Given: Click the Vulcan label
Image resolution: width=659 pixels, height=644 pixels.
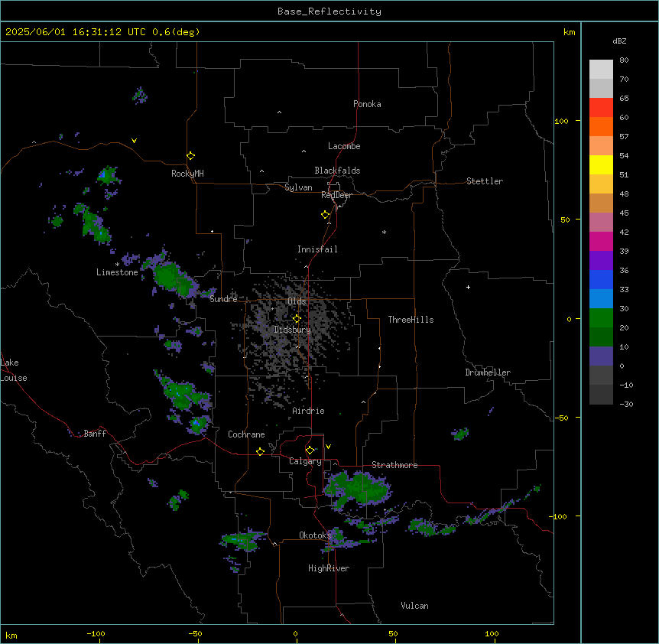Looking at the screenshot, I should pos(415,606).
